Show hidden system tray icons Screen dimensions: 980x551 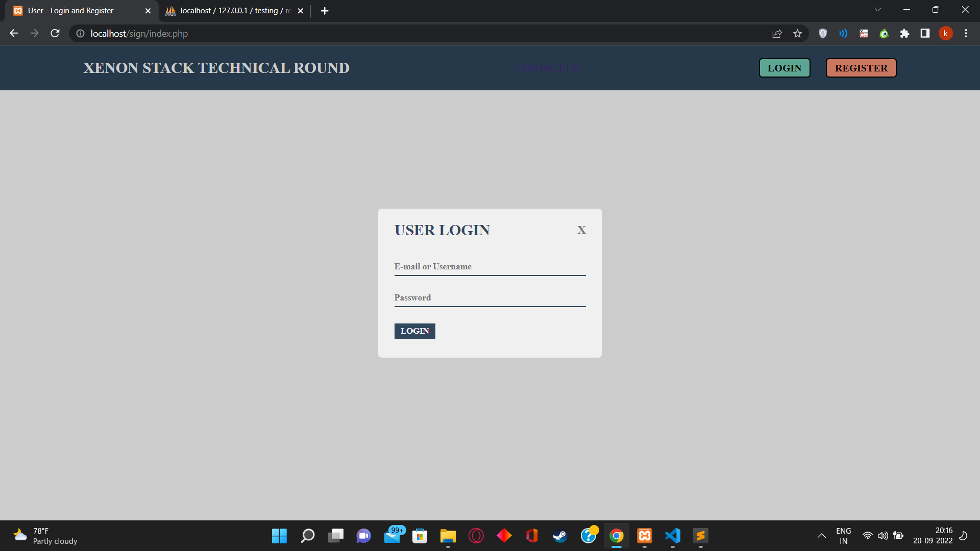tap(821, 536)
